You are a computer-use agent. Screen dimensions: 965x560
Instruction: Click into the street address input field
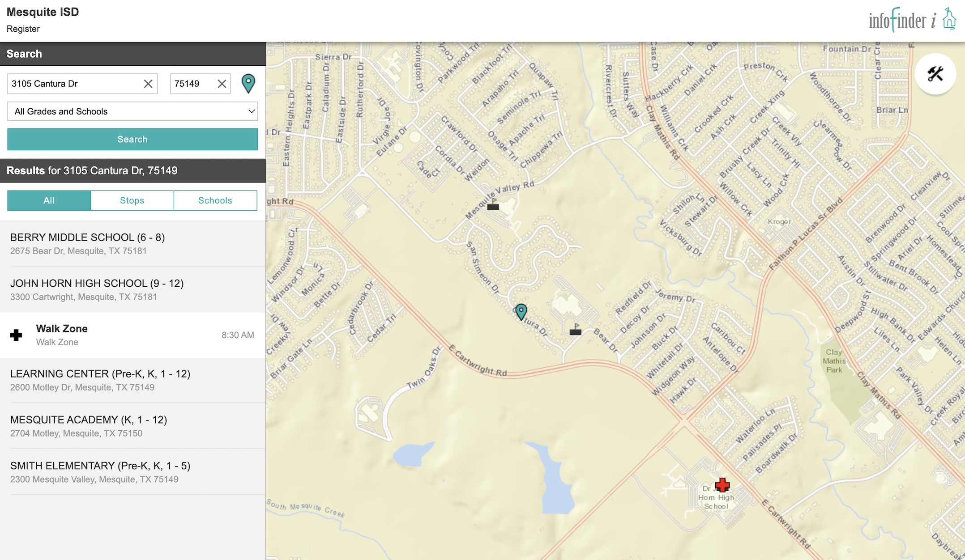(74, 84)
